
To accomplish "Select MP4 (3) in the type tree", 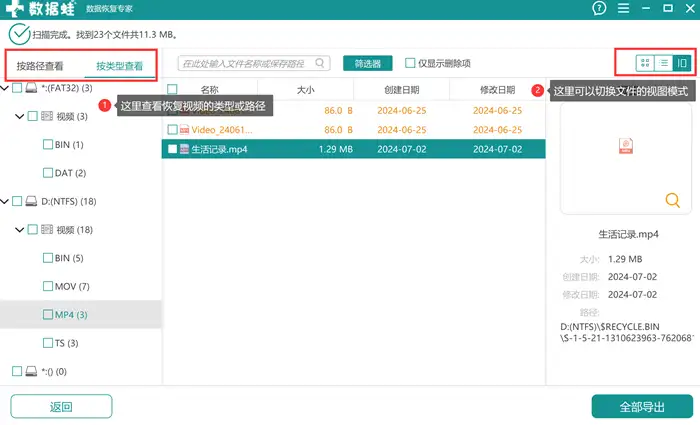I will pos(71,314).
